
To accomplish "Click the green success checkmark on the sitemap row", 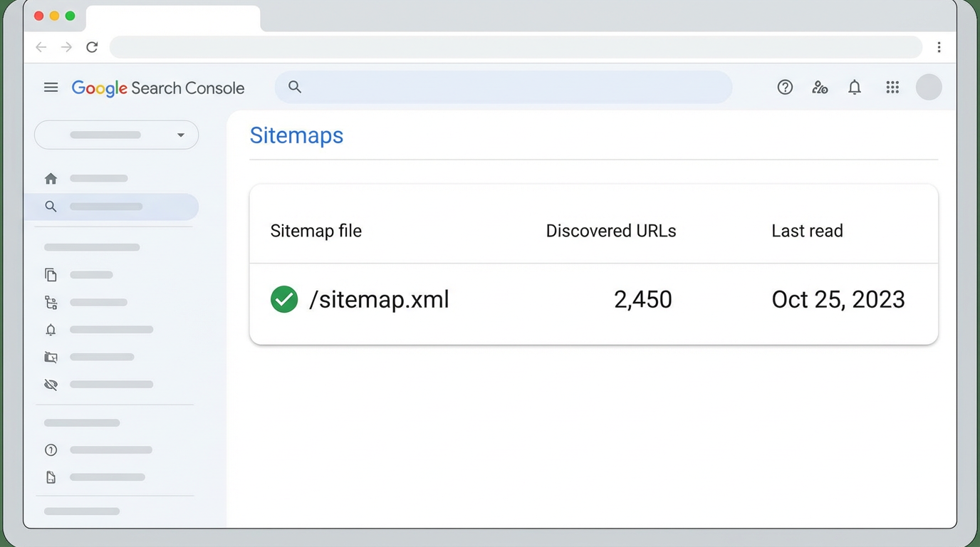I will (284, 299).
